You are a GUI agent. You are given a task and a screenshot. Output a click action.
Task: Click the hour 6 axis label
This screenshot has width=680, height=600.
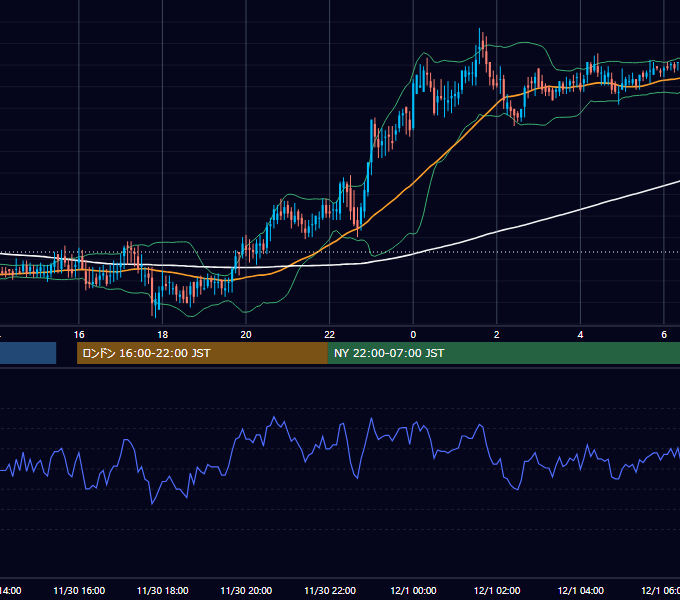point(664,335)
